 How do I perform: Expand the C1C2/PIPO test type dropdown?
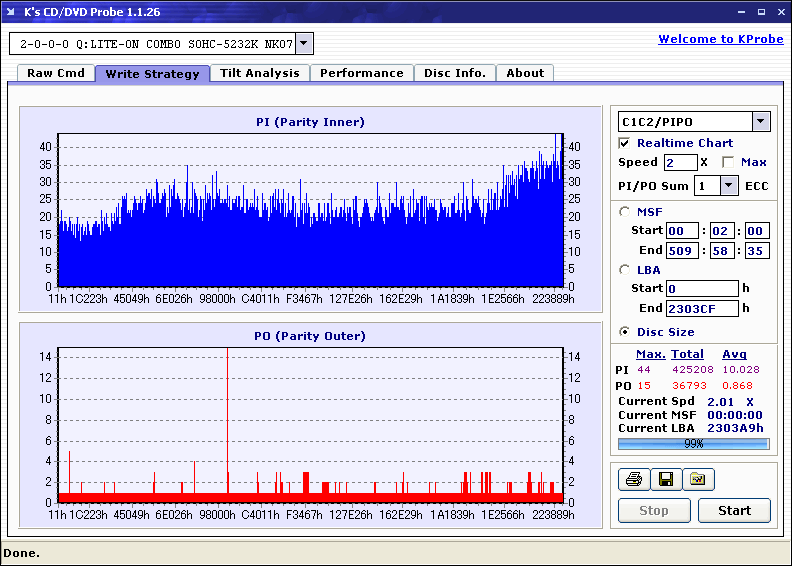761,121
